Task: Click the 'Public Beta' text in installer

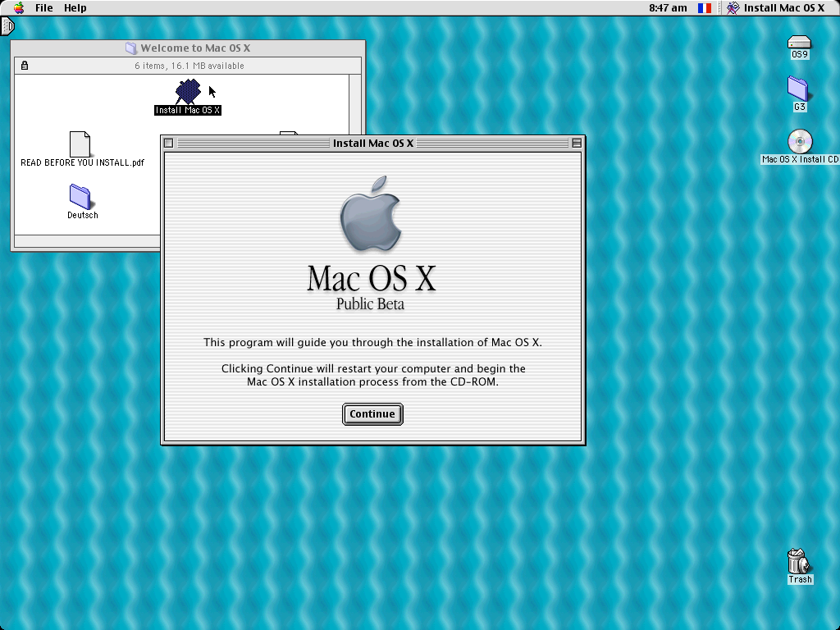Action: click(370, 304)
